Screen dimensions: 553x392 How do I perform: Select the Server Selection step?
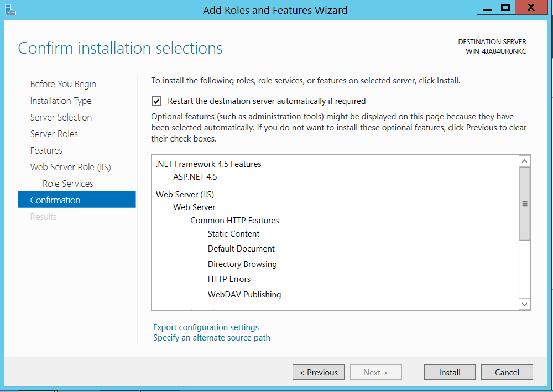[61, 117]
